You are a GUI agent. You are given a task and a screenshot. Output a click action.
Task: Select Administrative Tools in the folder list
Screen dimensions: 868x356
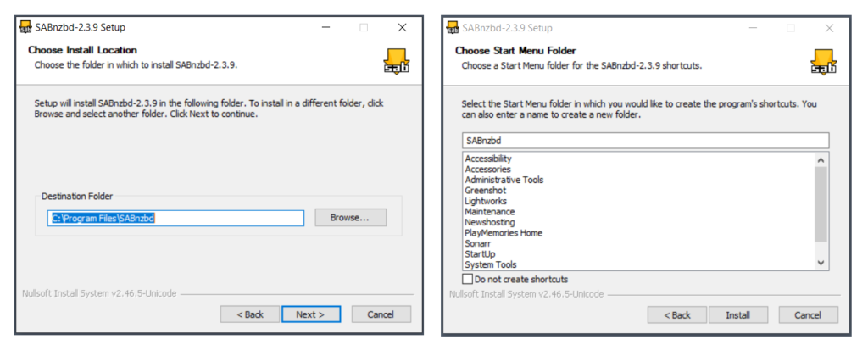point(504,180)
